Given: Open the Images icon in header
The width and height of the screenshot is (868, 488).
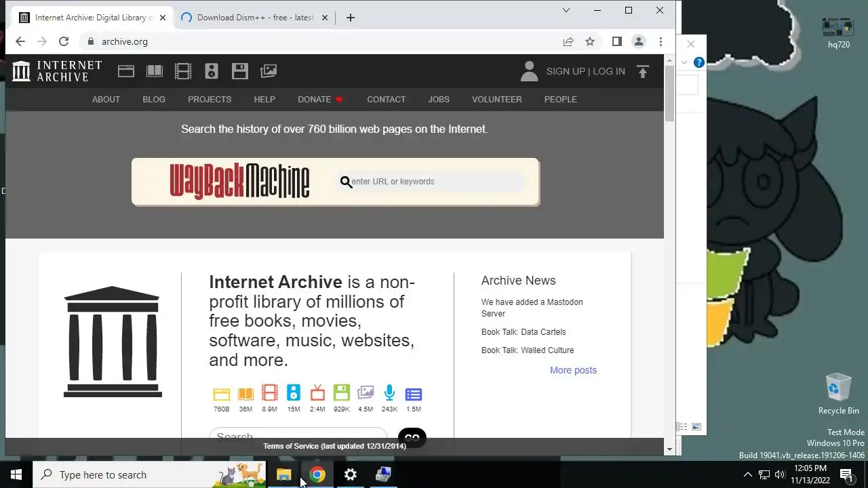Looking at the screenshot, I should click(x=269, y=71).
